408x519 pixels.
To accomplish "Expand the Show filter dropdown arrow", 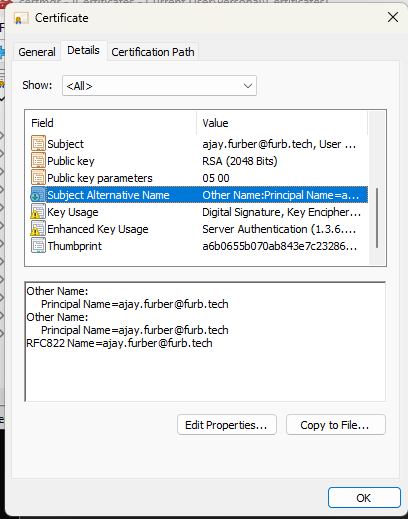I will pos(247,86).
